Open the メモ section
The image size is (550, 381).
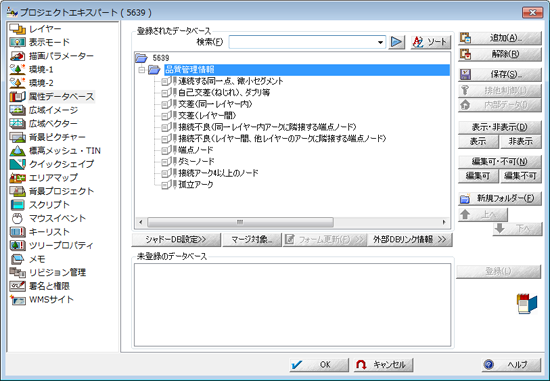point(27,259)
